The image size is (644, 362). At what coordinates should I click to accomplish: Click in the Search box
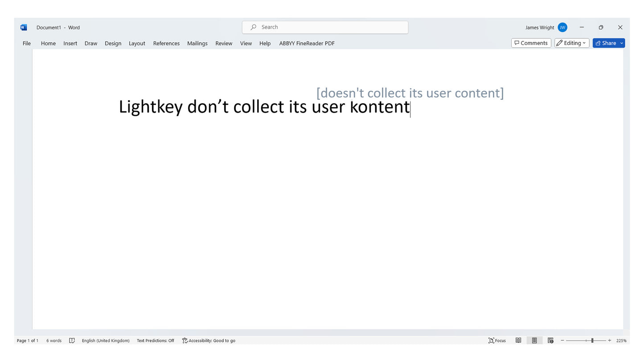coord(325,27)
